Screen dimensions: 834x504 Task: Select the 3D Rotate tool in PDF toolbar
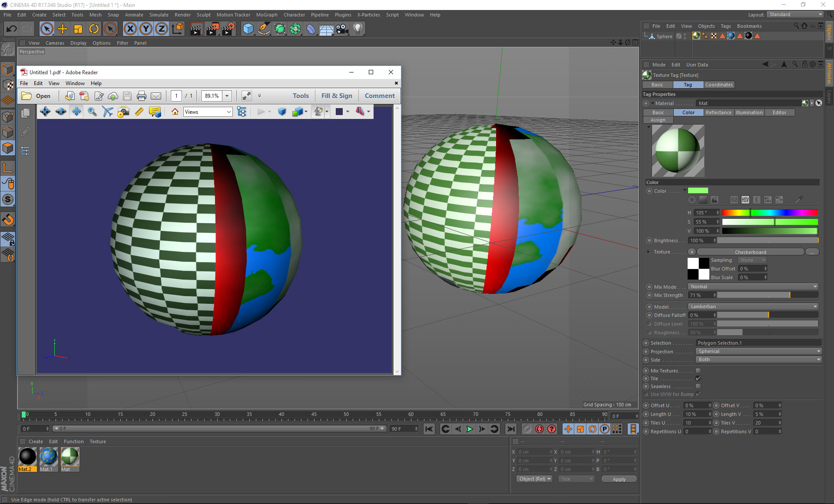45,112
